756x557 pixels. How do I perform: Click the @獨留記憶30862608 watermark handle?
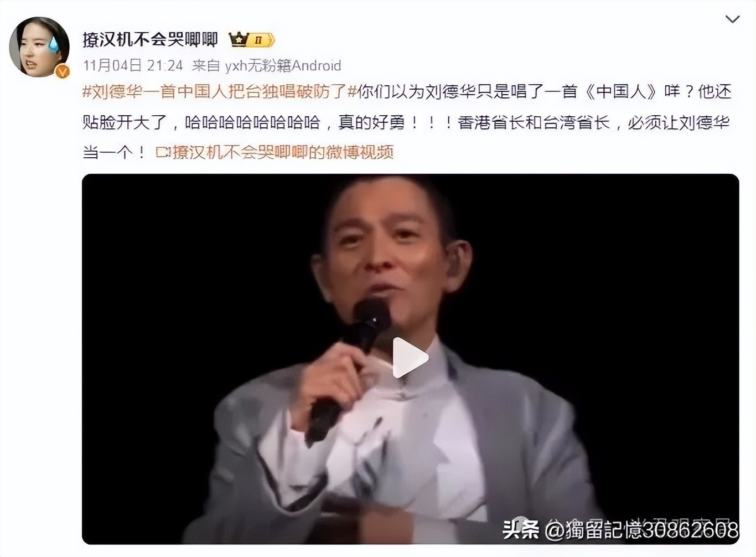[x=642, y=530]
